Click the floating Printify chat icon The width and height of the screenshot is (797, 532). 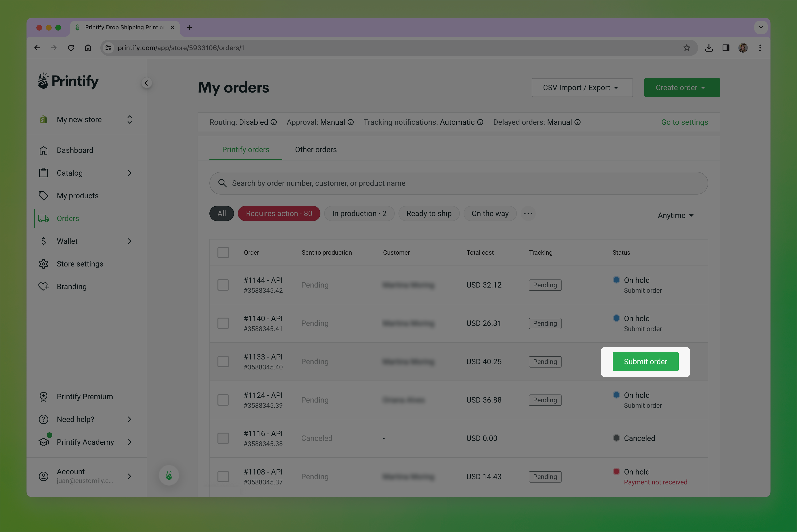[169, 475]
